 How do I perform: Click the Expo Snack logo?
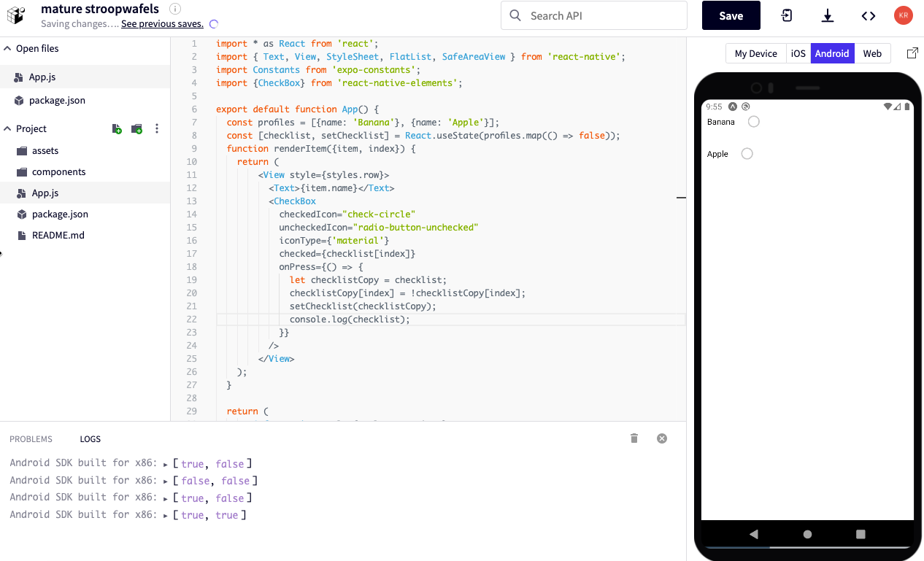16,15
